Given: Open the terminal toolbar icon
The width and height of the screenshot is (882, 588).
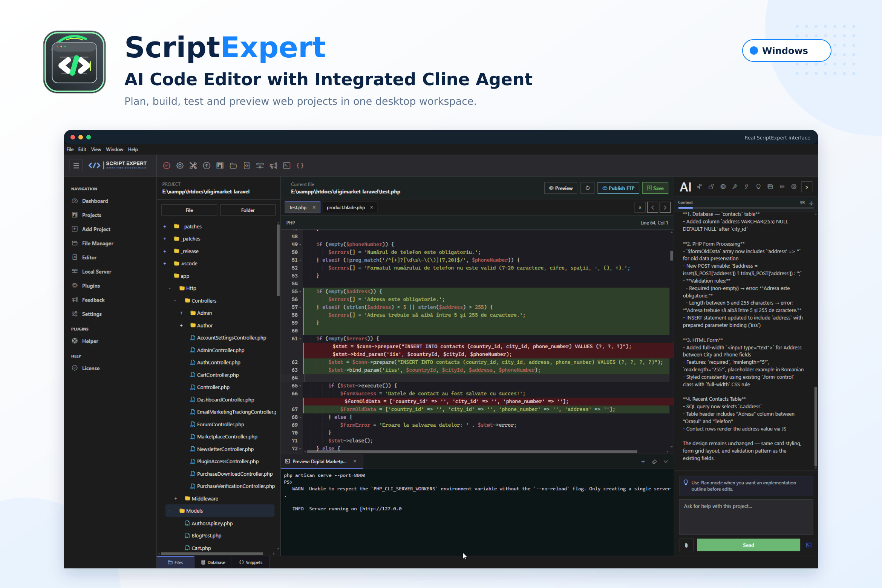Looking at the screenshot, I should [287, 165].
